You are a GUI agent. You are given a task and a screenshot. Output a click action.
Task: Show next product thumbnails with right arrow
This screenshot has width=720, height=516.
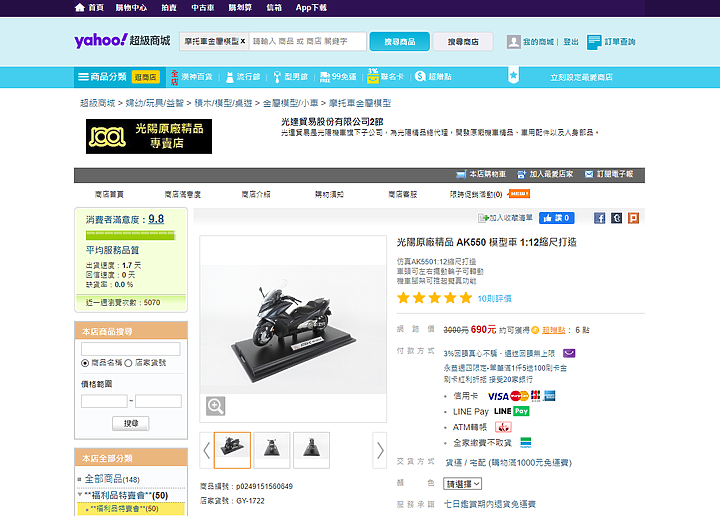[x=380, y=450]
